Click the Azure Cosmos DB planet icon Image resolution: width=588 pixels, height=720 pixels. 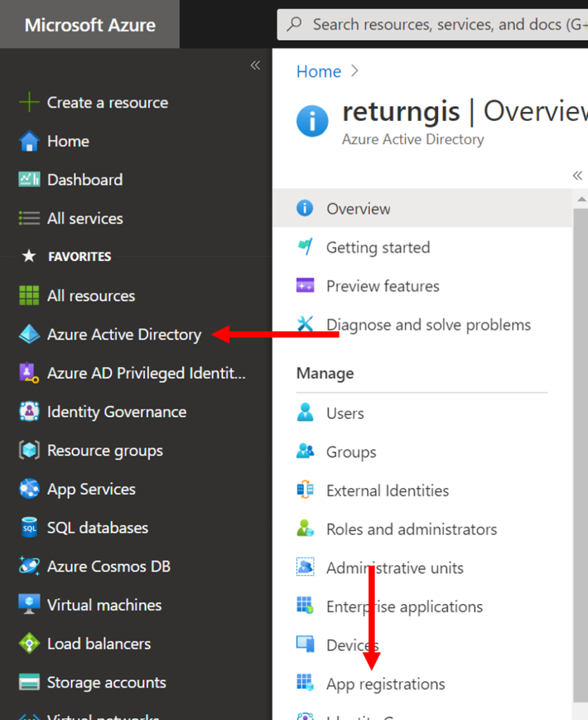pyautogui.click(x=29, y=566)
